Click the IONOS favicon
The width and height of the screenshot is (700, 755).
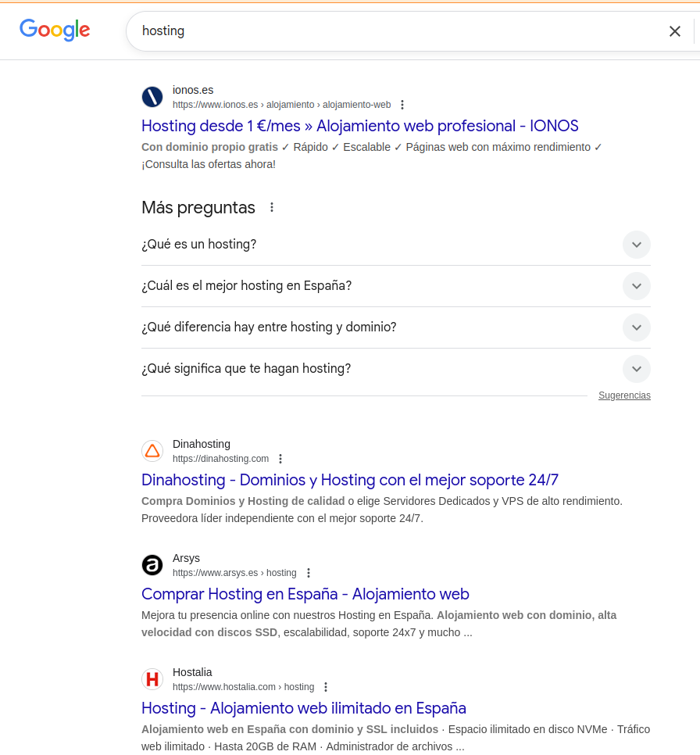(x=152, y=97)
